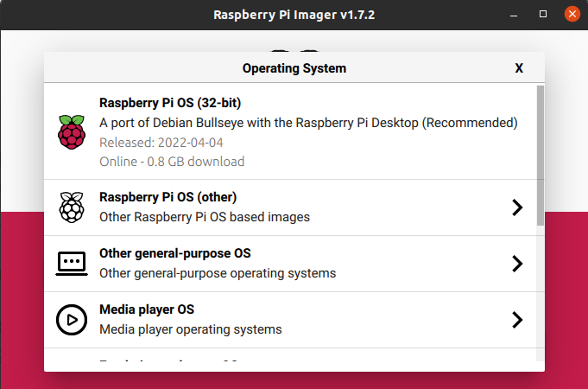Viewport: 588px width, 389px height.
Task: Open Media player OS title
Action: 147,309
